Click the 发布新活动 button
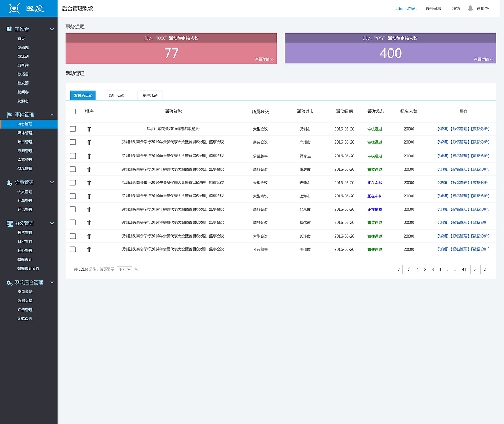This screenshot has width=504, height=424. 83,96
